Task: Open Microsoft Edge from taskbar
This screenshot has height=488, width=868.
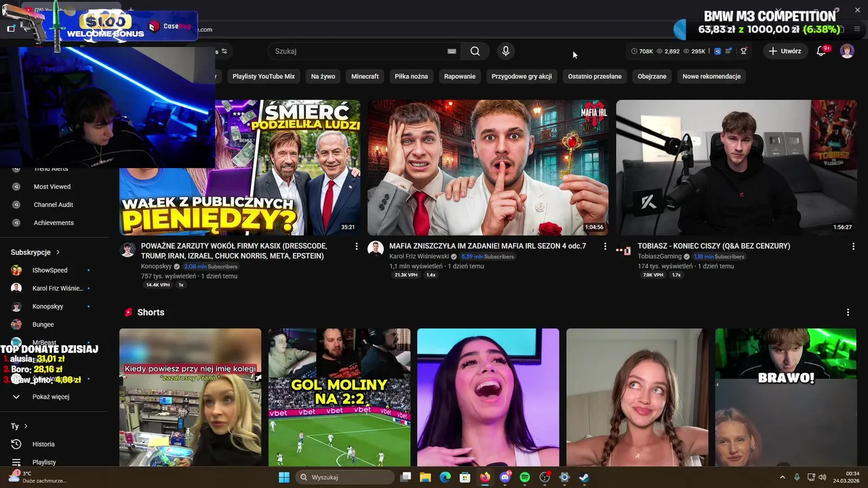Action: (445, 477)
